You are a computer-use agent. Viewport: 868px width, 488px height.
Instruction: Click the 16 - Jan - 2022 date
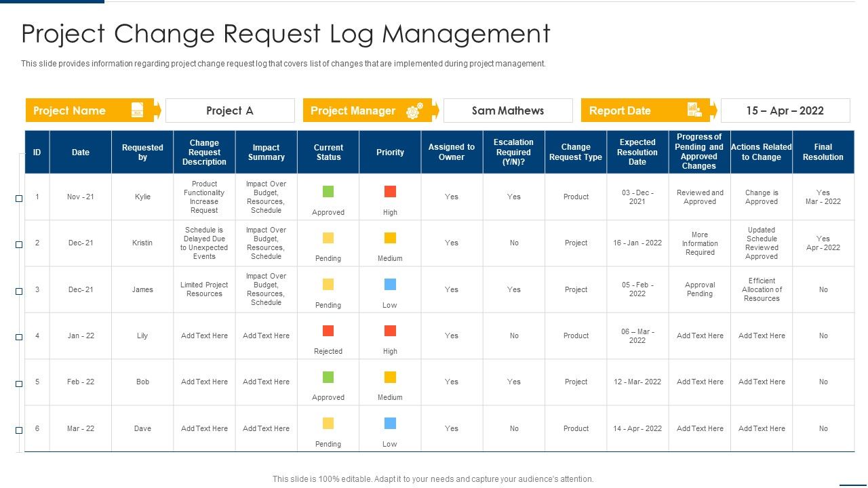tap(637, 243)
